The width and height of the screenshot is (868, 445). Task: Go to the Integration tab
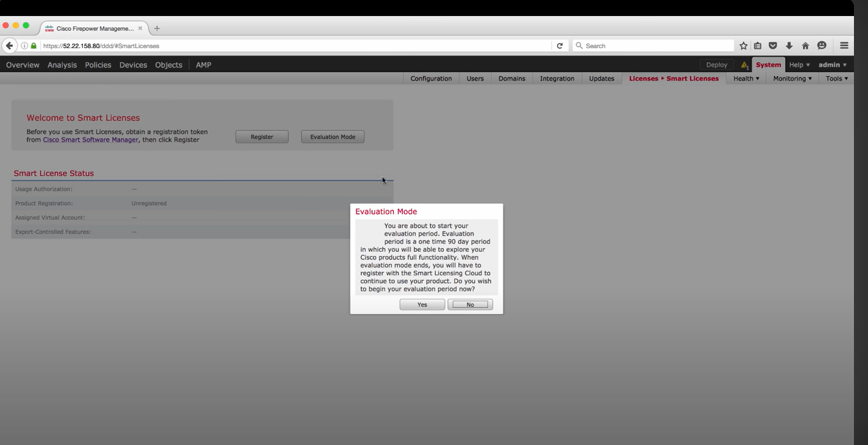click(557, 78)
